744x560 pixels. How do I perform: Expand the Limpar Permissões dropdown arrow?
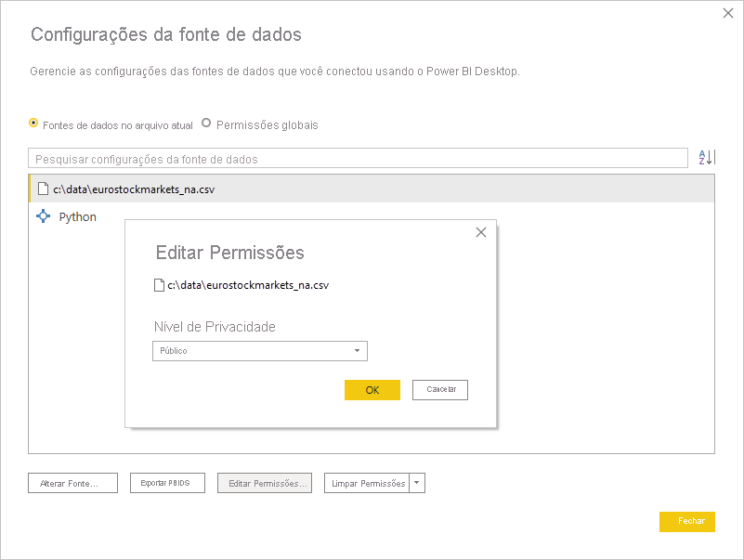417,483
